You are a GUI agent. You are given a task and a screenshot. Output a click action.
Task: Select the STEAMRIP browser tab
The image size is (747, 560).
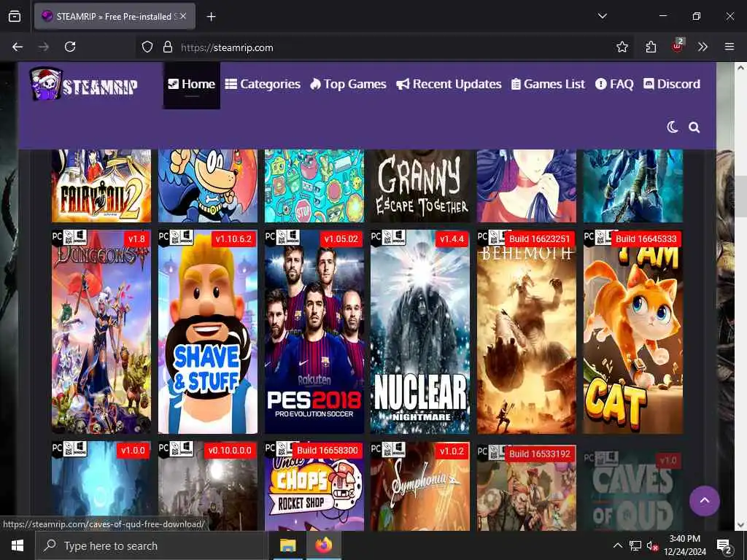[115, 16]
